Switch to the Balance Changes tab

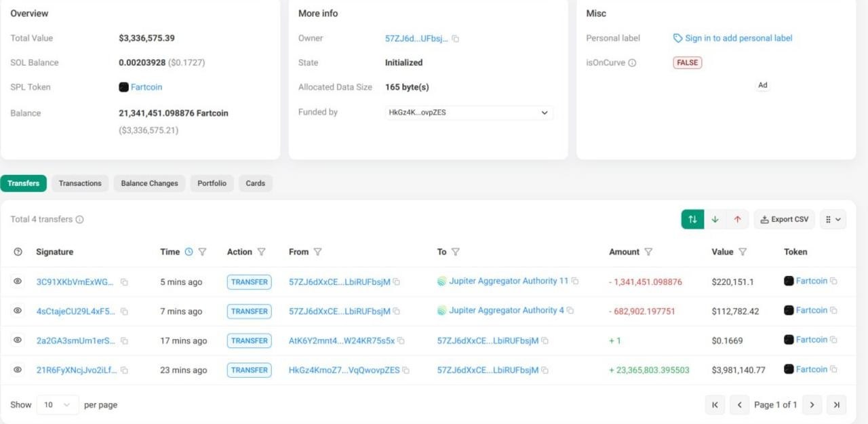click(x=149, y=183)
